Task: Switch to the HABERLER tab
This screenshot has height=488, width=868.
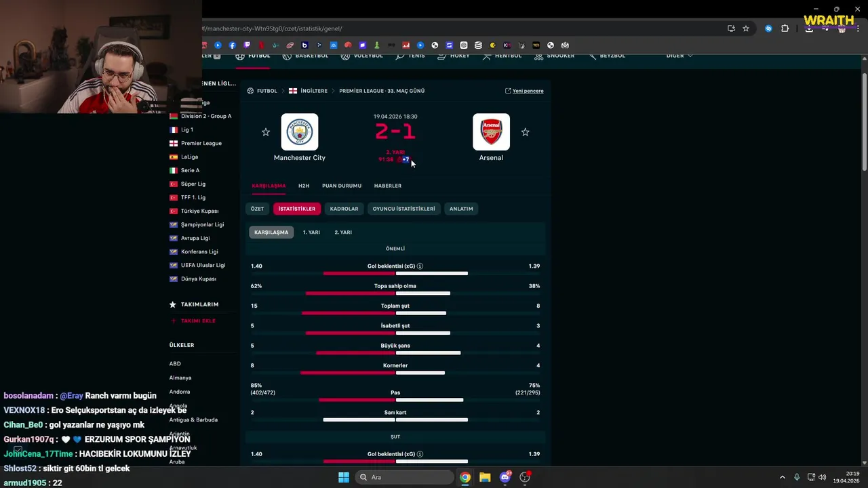Action: 388,186
